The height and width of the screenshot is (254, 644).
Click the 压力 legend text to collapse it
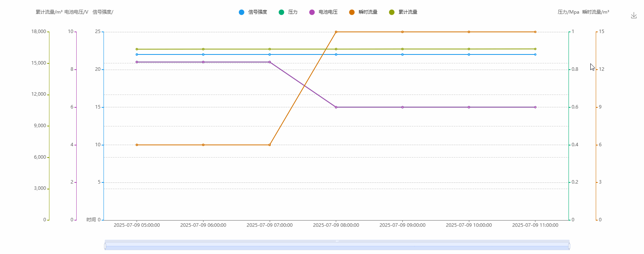pos(292,12)
